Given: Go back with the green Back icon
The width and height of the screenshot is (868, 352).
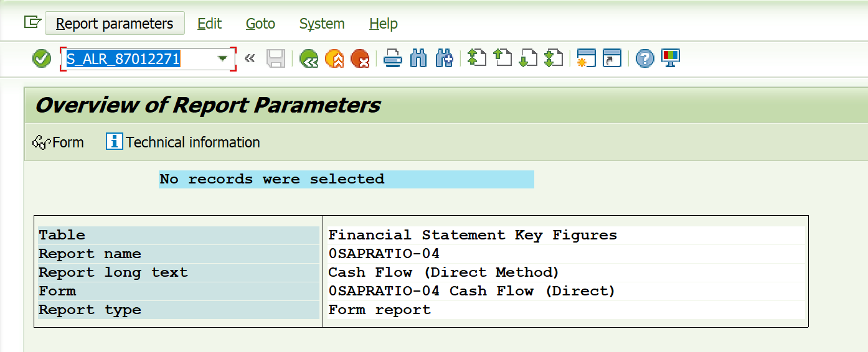Looking at the screenshot, I should click(309, 59).
